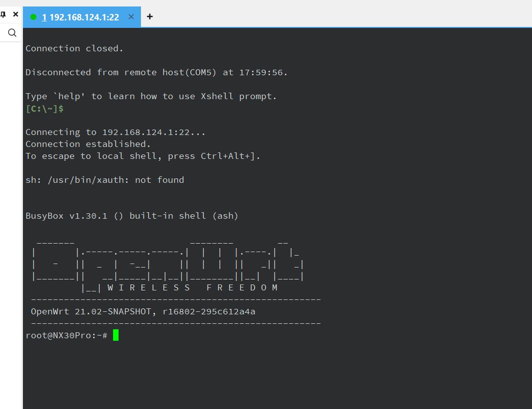Click the 'Connection established.' line

click(88, 144)
